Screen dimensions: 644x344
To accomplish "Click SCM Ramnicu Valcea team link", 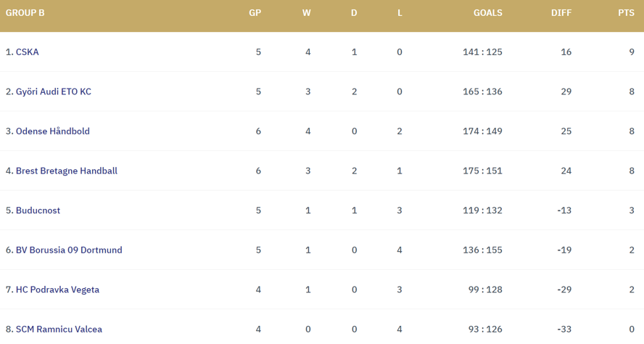I will (59, 329).
